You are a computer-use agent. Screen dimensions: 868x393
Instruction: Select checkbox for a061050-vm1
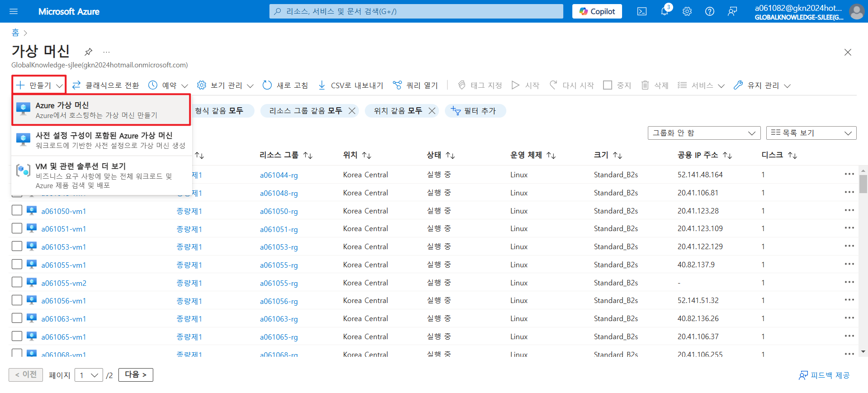[17, 210]
